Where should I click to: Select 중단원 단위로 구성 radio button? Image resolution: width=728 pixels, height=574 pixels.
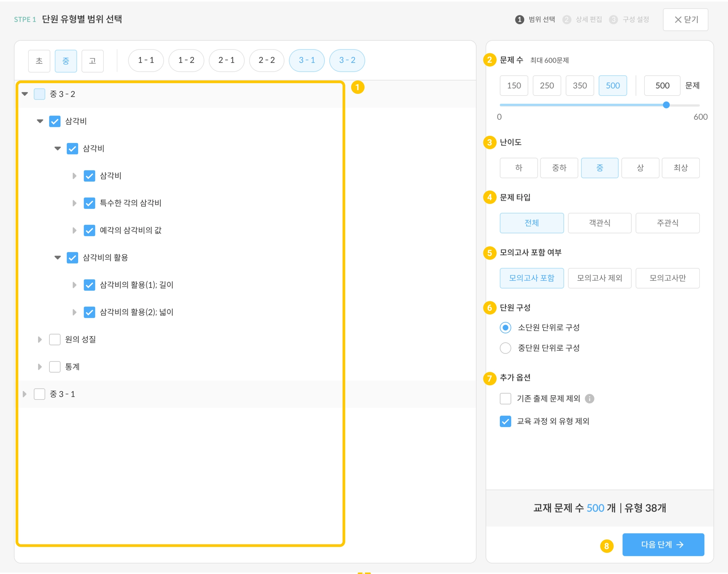click(505, 348)
